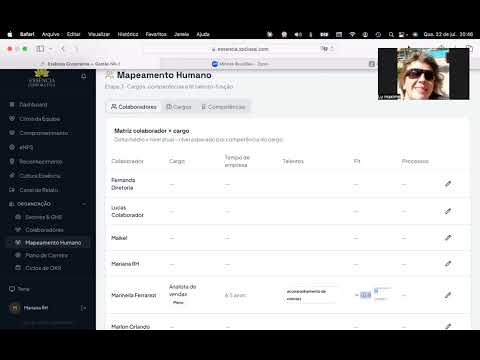
Task: Click the translate icon in address bar
Action: click(x=324, y=49)
